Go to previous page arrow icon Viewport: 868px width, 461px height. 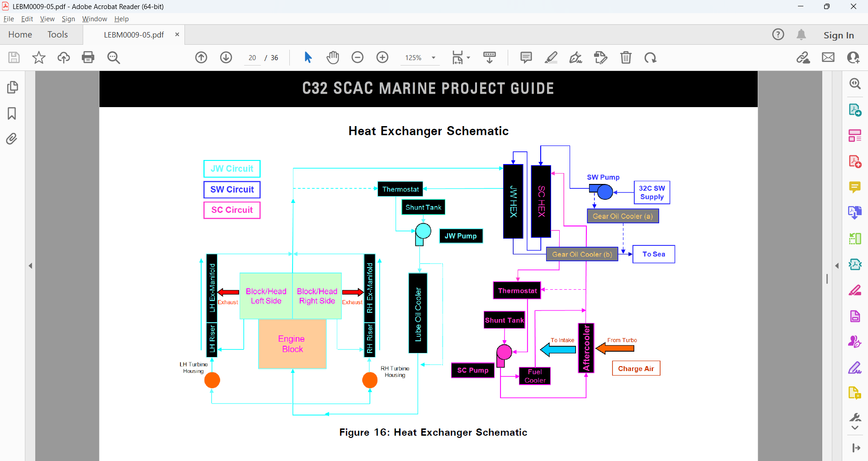tap(201, 57)
